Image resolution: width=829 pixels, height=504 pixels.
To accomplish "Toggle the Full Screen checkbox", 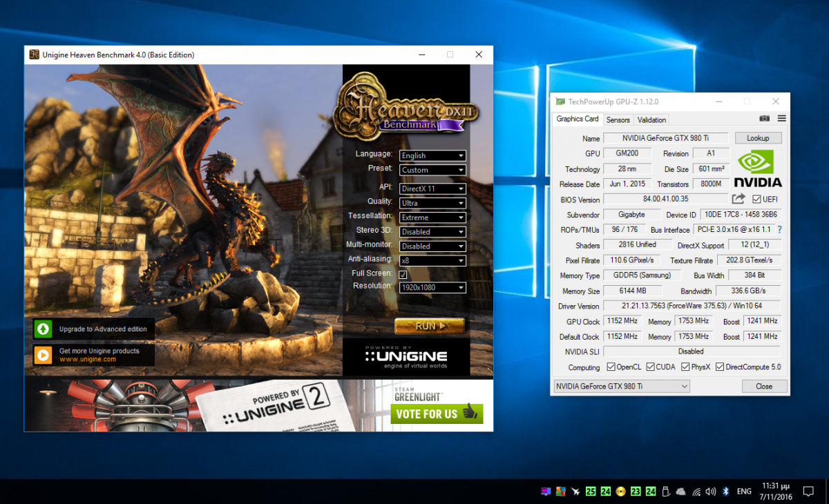I will pos(403,275).
